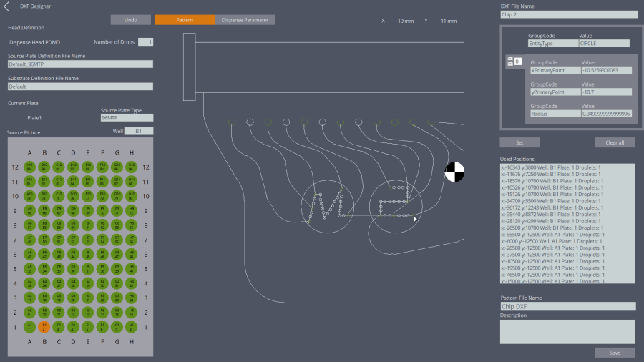Decrease entity index with the down arrow
Viewport: 644px width, 362px height.
click(509, 64)
